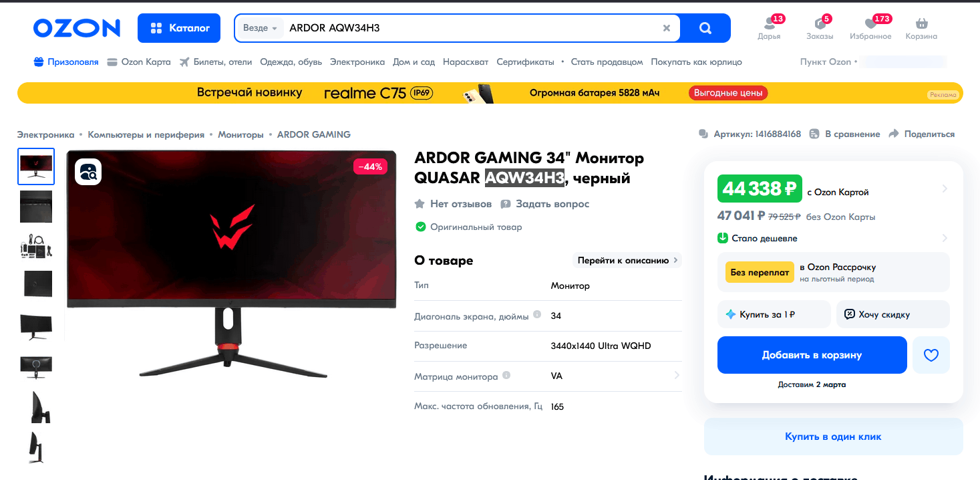
Task: Click the Оригинальный товар badge
Action: (x=468, y=227)
